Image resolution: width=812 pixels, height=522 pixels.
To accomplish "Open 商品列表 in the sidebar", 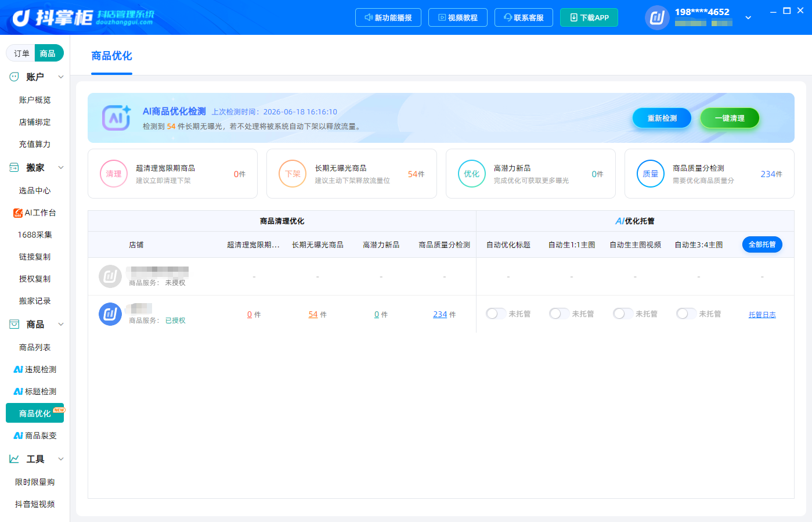I will pyautogui.click(x=35, y=347).
